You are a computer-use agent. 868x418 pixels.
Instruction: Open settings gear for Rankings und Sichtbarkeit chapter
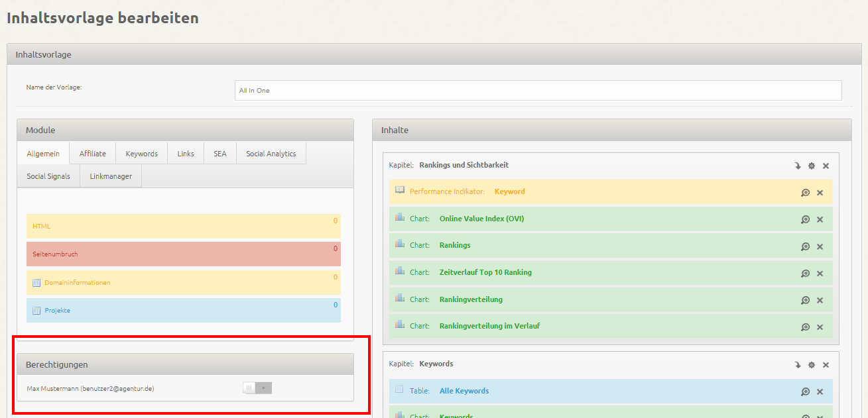pos(812,166)
